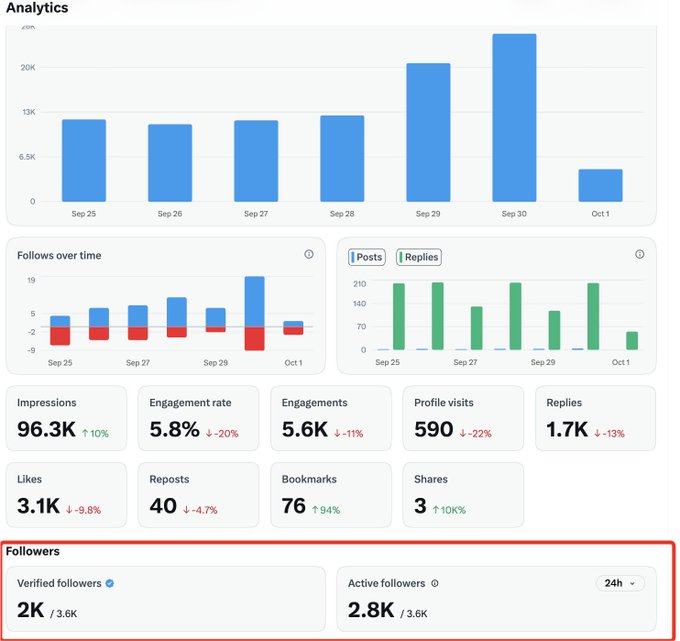Click the 96.3K impressions value

[46, 429]
